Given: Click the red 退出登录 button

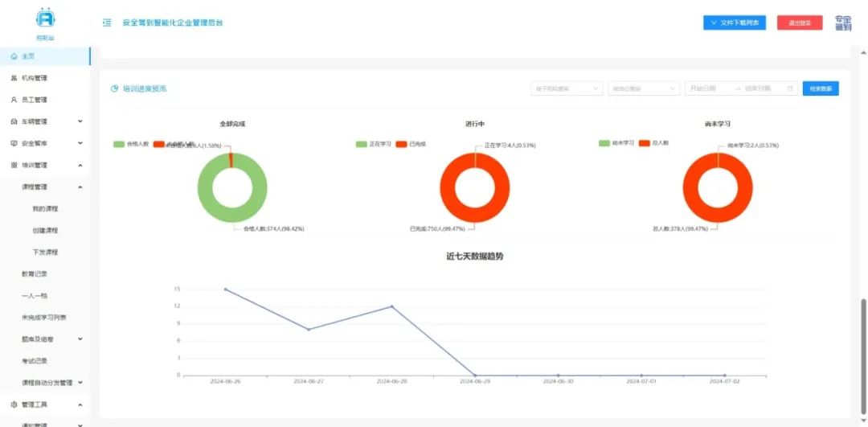Looking at the screenshot, I should pyautogui.click(x=799, y=23).
